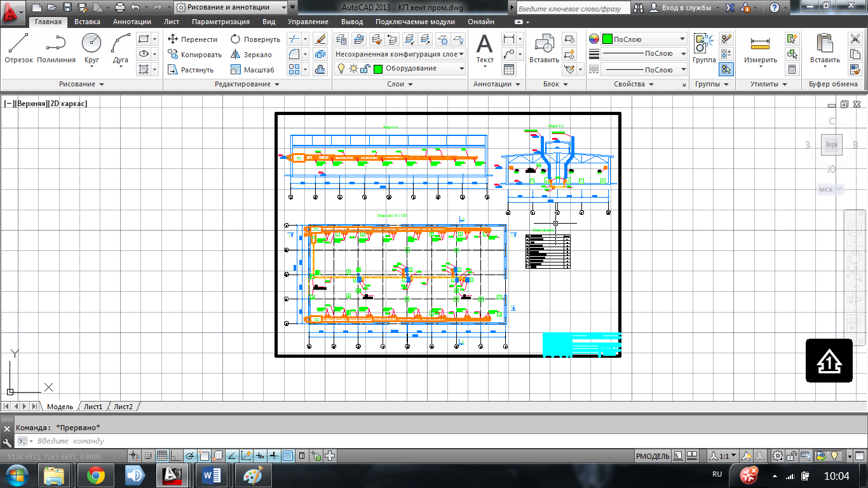The image size is (868, 488).
Task: Click the green layer color swatch for Оборудование
Action: click(377, 69)
